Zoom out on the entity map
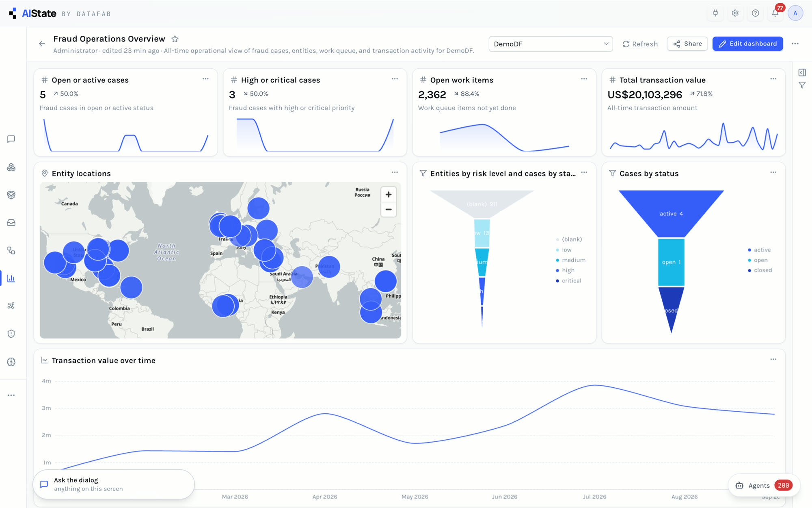Screen dimensions: 812x508 coord(389,210)
